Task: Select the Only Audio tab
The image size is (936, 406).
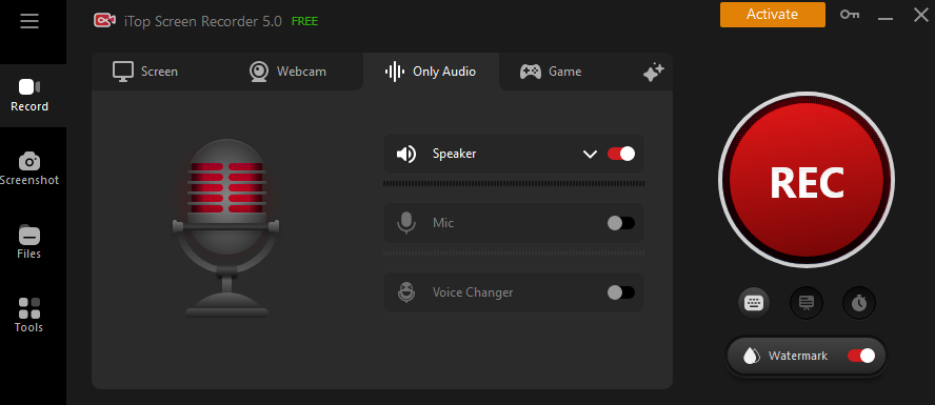Action: click(x=430, y=72)
